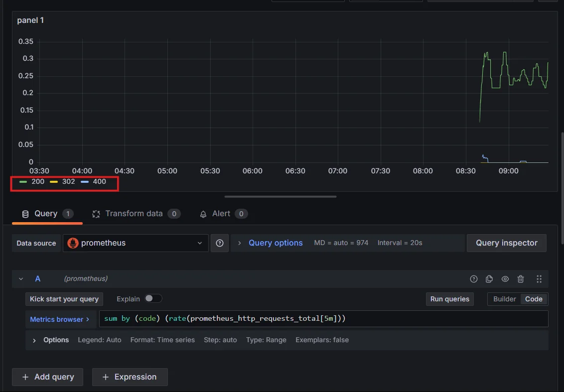Viewport: 564px width, 392px height.
Task: Click the Query tab database icon
Action: pos(25,214)
